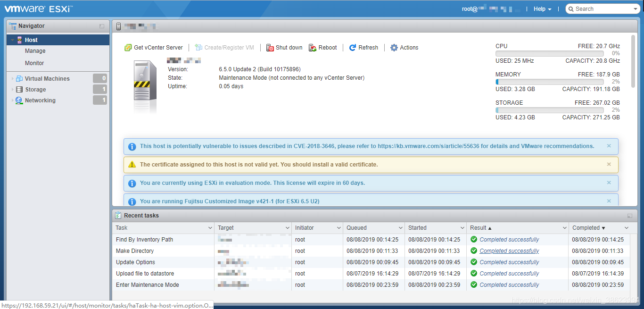The height and width of the screenshot is (309, 644).
Task: Open the Help dropdown menu
Action: pos(542,9)
